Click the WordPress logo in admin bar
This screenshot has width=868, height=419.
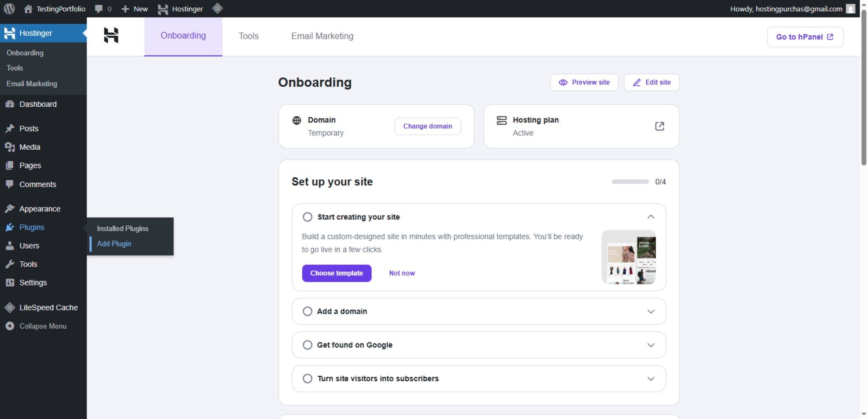(x=9, y=9)
